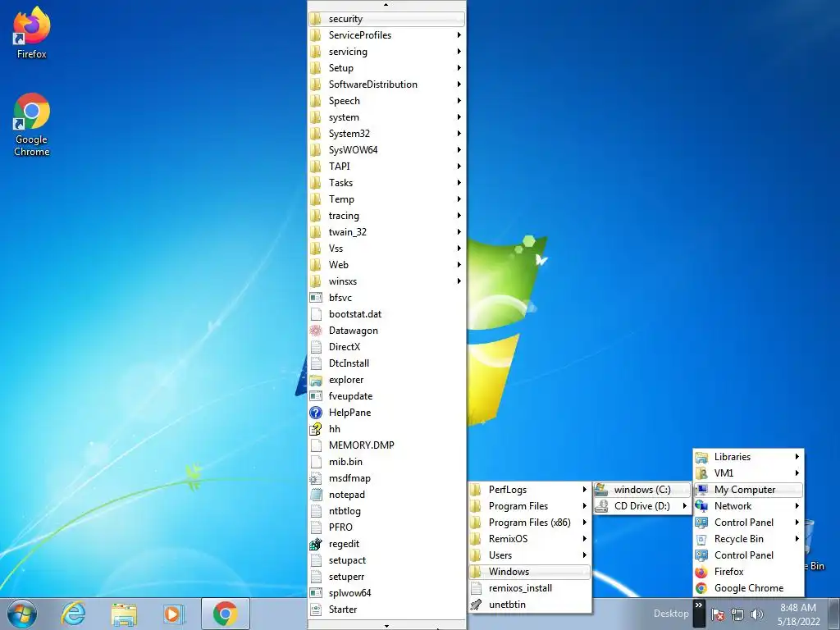
Task: Open the DirectX log entry
Action: tap(386, 347)
